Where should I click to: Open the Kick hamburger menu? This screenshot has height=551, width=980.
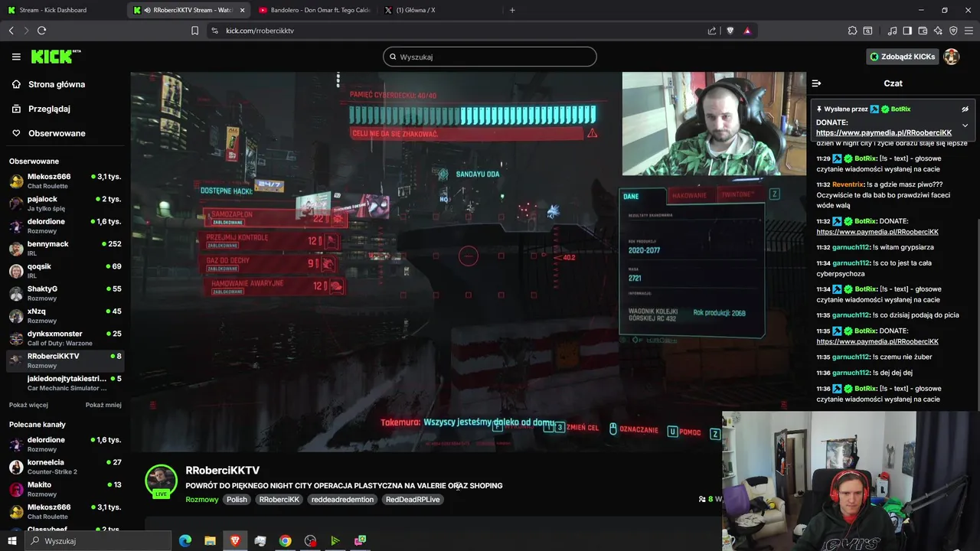(16, 57)
